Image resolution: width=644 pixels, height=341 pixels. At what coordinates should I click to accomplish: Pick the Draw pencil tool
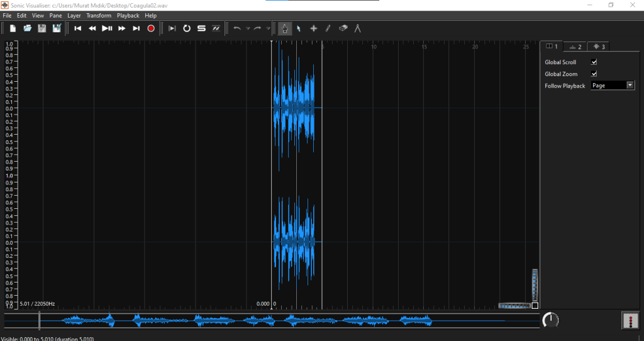point(328,28)
